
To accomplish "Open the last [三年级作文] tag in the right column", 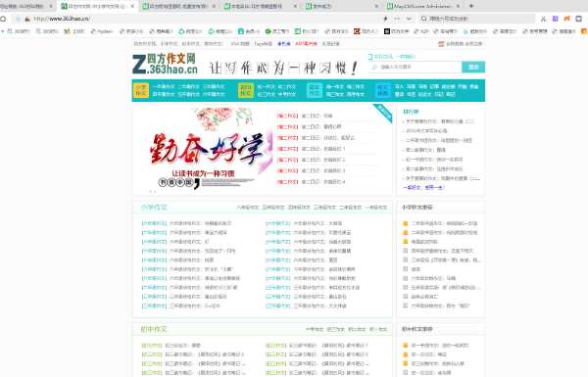I will 278,306.
